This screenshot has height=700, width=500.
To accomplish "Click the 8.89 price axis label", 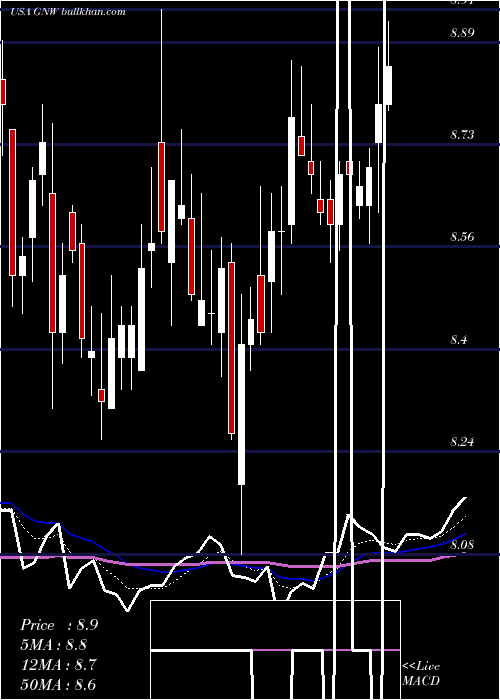I will click(x=462, y=33).
